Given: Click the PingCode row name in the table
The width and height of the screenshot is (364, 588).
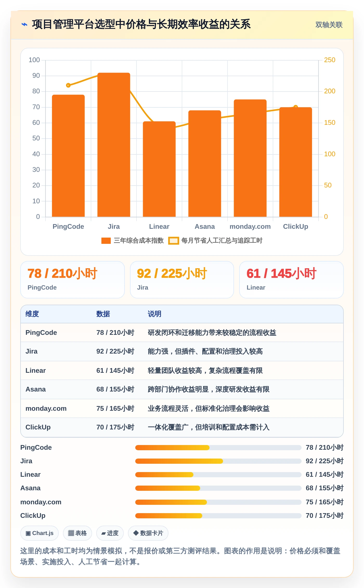Looking at the screenshot, I should click(41, 333).
